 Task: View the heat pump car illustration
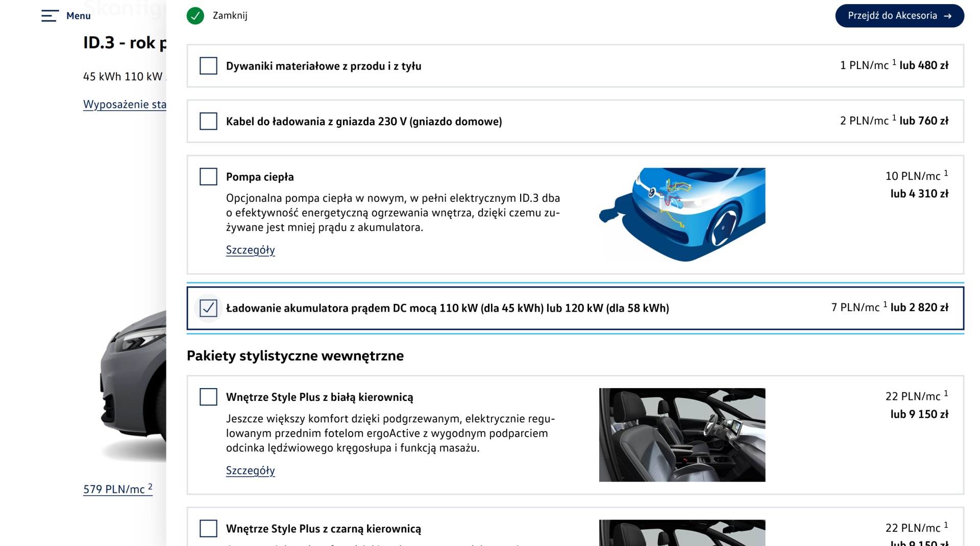coord(682,215)
